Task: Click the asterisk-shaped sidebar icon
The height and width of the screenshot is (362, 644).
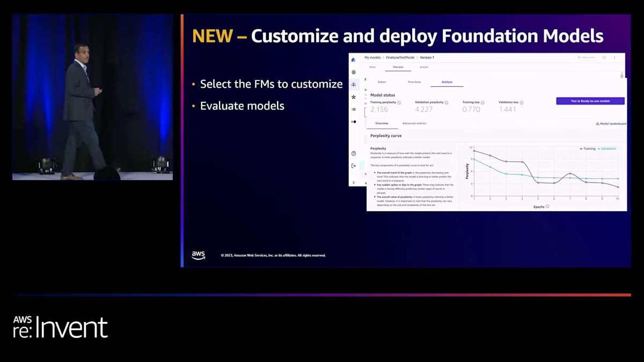Action: (353, 97)
